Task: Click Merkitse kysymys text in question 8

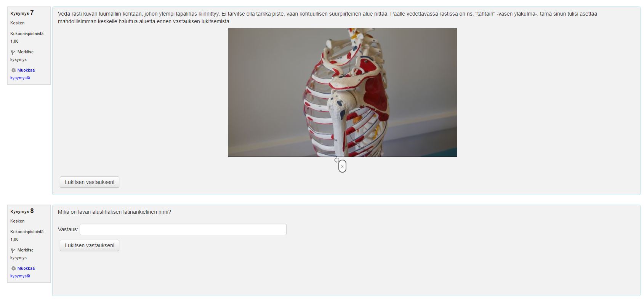Action: pos(22,254)
